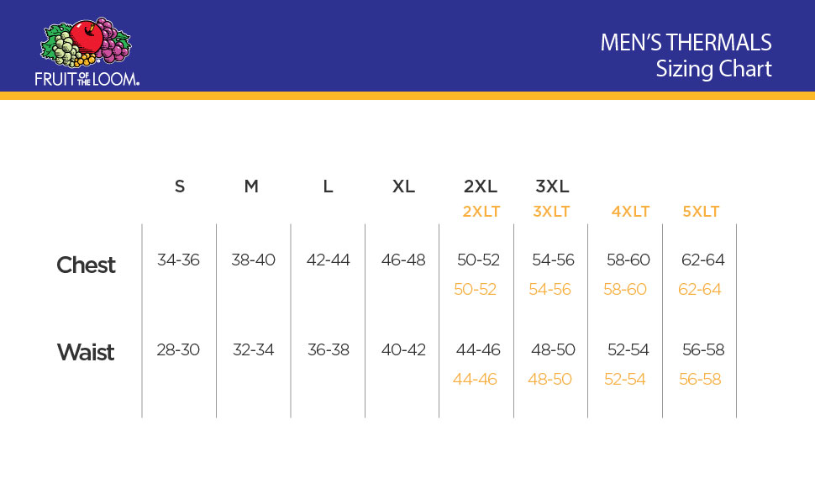Image resolution: width=815 pixels, height=504 pixels.
Task: Click the Waist row label
Action: [x=86, y=352]
